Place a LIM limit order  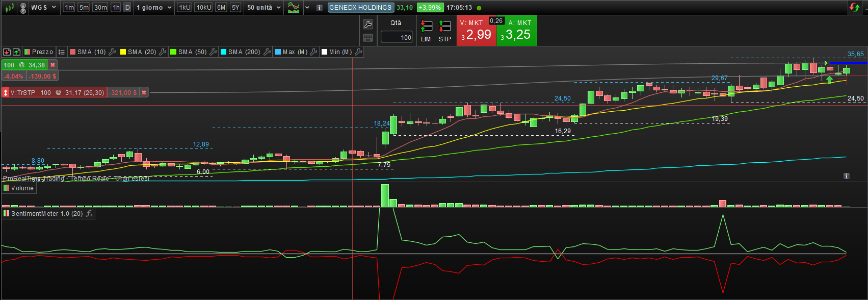coord(426,30)
